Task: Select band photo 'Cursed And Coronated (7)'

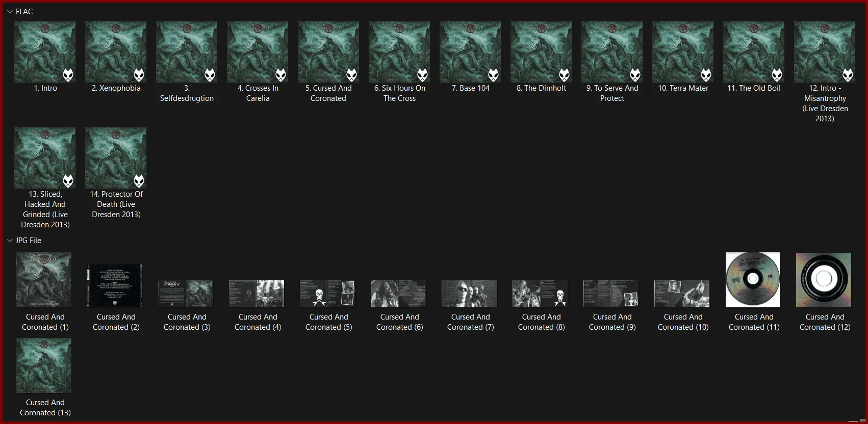Action: [469, 294]
